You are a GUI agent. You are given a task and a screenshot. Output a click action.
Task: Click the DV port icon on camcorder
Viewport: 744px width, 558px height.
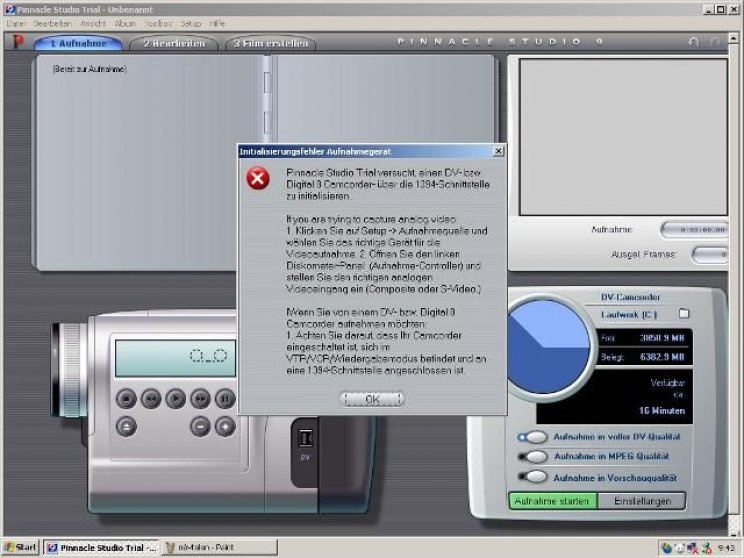(x=305, y=438)
